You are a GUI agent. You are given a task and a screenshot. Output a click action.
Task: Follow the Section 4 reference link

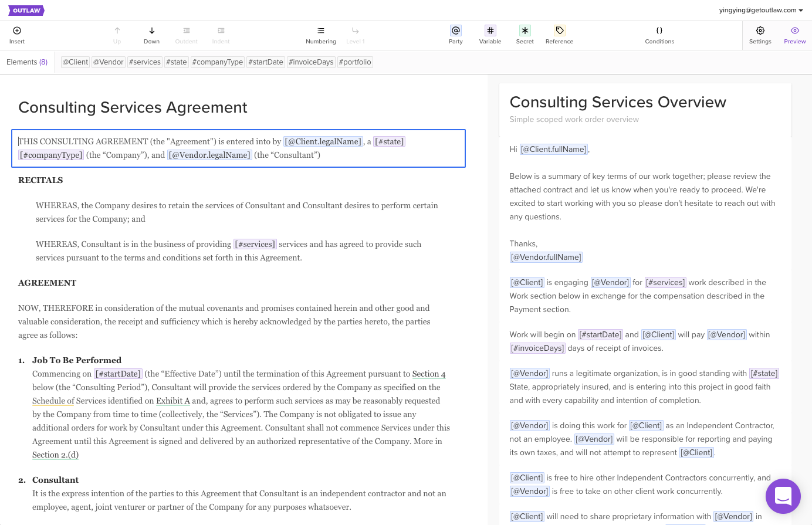click(x=428, y=374)
